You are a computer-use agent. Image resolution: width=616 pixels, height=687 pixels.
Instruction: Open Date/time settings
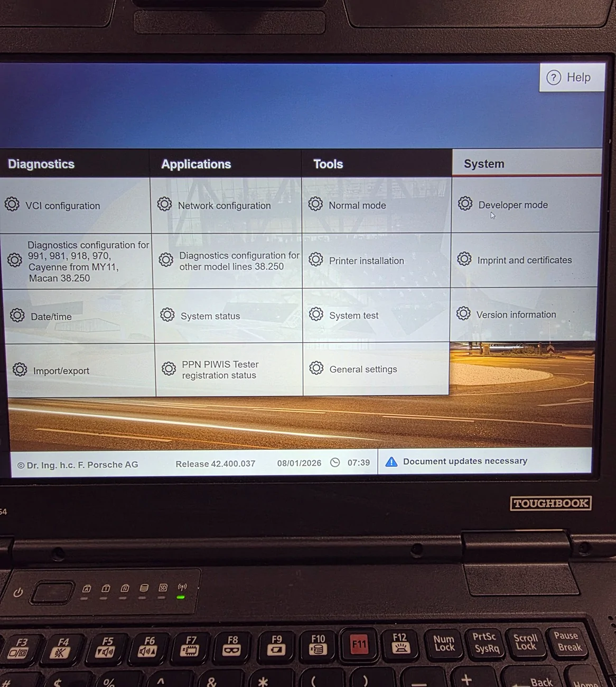(x=78, y=316)
